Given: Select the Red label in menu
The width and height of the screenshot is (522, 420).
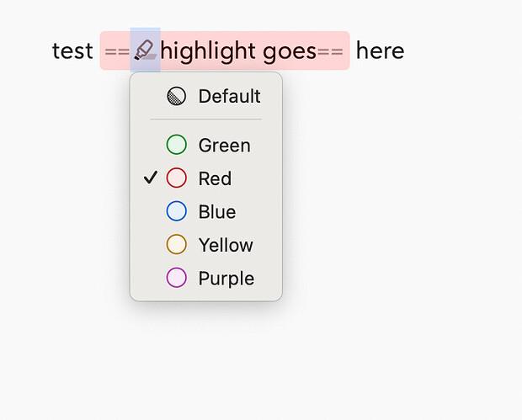Looking at the screenshot, I should click(x=215, y=178).
